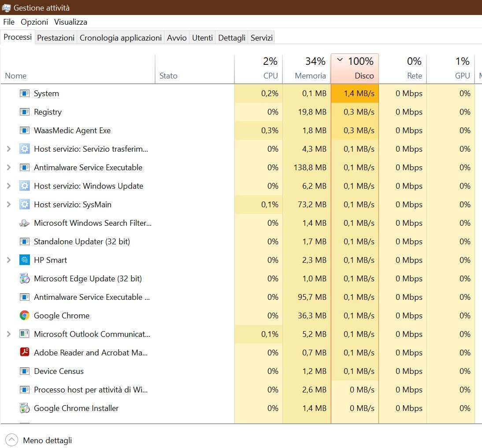This screenshot has width=482, height=448.
Task: Open the Opzioni menu
Action: click(x=34, y=22)
